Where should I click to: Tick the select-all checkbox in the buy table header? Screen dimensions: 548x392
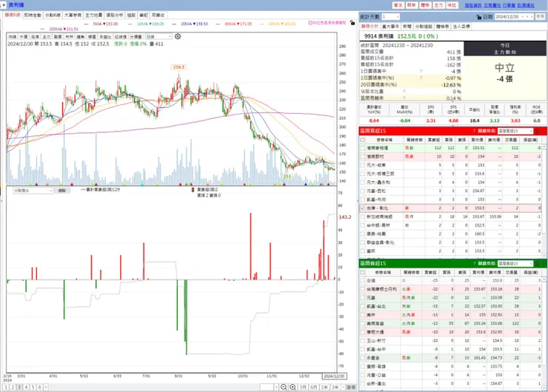(362, 140)
